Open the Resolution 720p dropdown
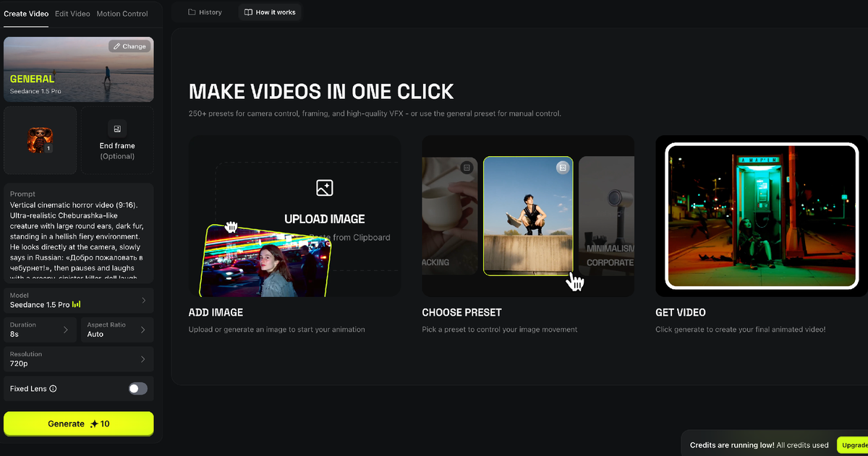 click(x=79, y=359)
